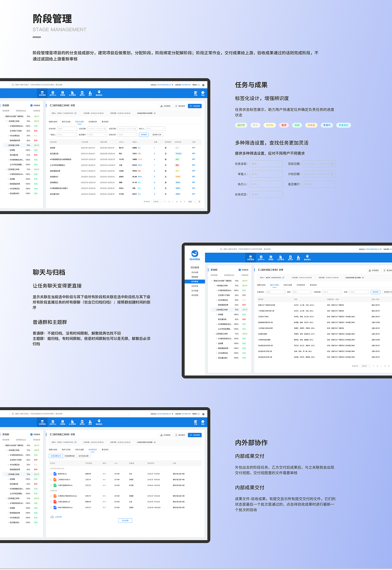
Task: Click the yellow 未开始 status tag sample
Action: pyautogui.click(x=269, y=125)
